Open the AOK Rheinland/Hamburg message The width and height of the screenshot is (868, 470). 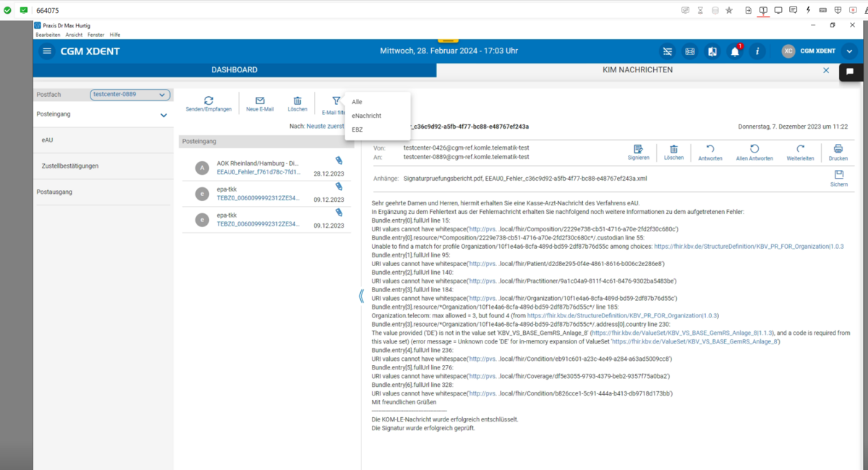tap(268, 168)
